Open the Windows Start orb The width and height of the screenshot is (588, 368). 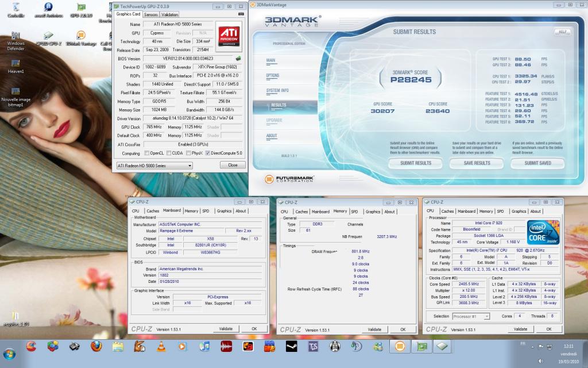[9, 354]
